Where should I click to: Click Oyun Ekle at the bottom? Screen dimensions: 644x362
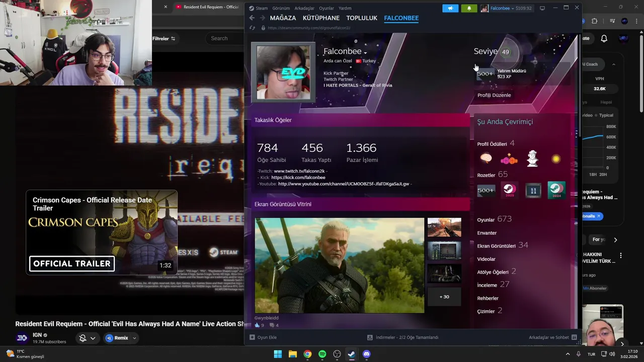pyautogui.click(x=263, y=337)
